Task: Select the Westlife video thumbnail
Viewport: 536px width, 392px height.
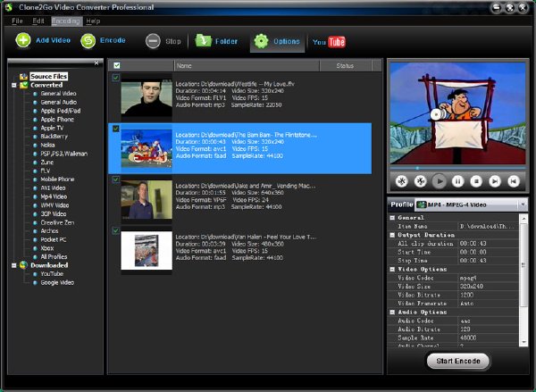Action: point(147,98)
